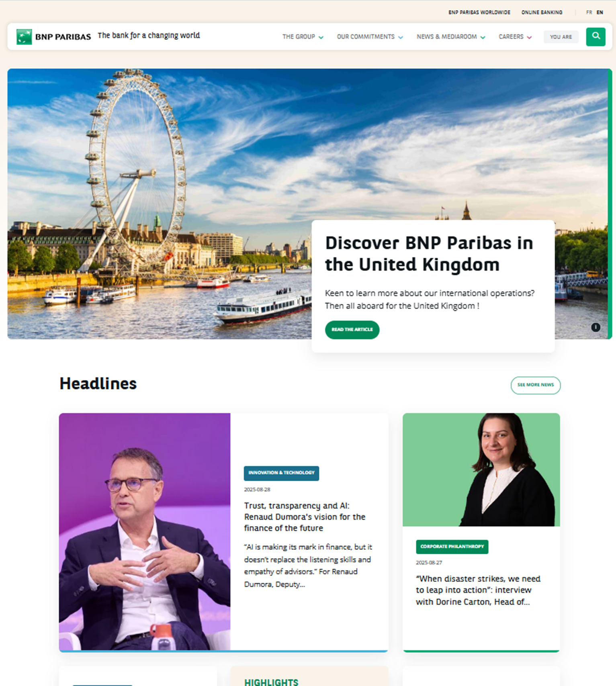Open Our Commitments dropdown
This screenshot has height=686, width=616.
click(x=370, y=37)
